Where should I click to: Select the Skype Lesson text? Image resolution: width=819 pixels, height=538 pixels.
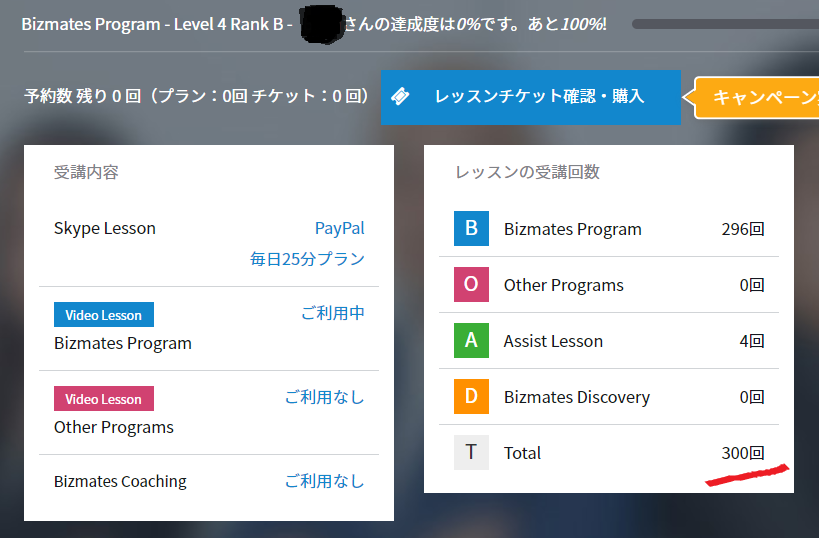(x=105, y=228)
